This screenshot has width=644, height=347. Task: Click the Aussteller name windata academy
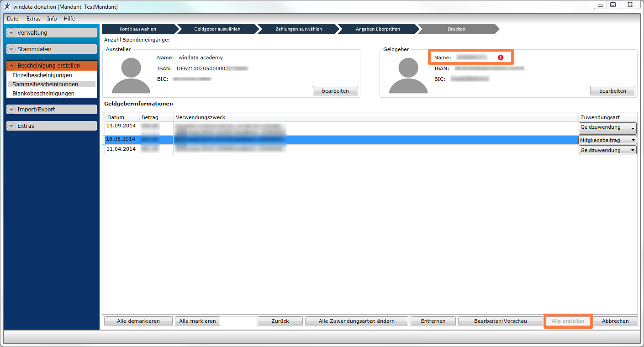[201, 58]
